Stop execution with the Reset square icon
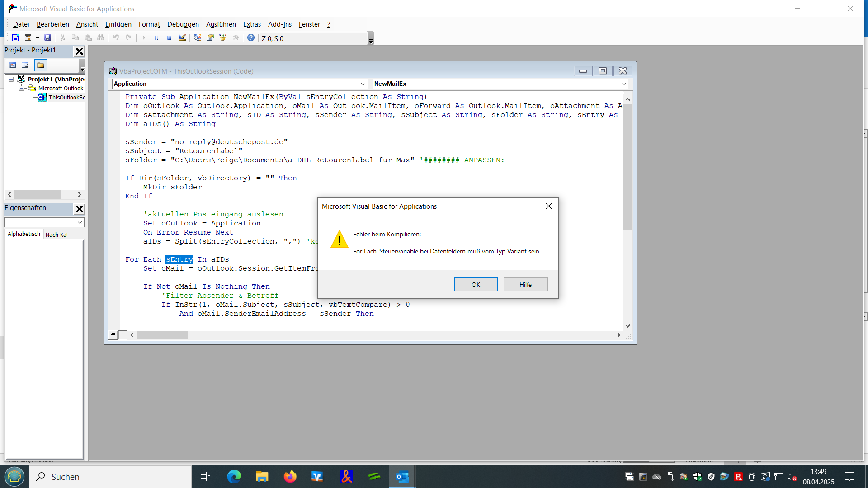The width and height of the screenshot is (868, 488). pyautogui.click(x=169, y=38)
